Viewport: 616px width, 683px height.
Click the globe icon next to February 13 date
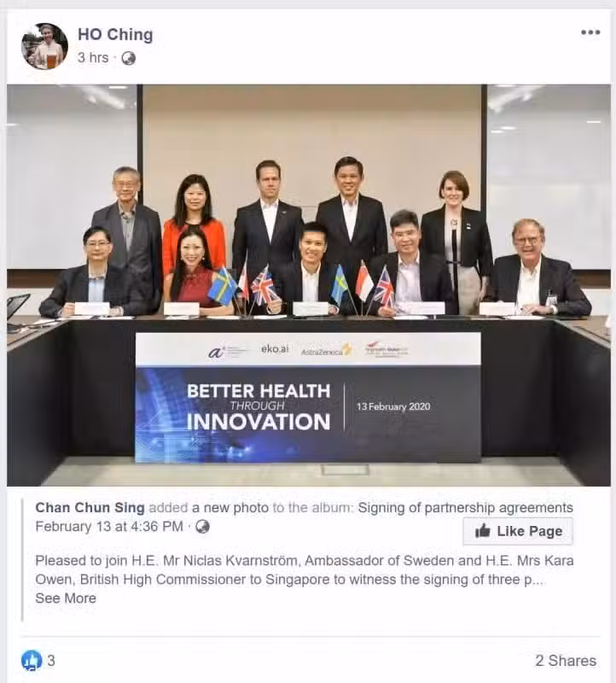(202, 527)
